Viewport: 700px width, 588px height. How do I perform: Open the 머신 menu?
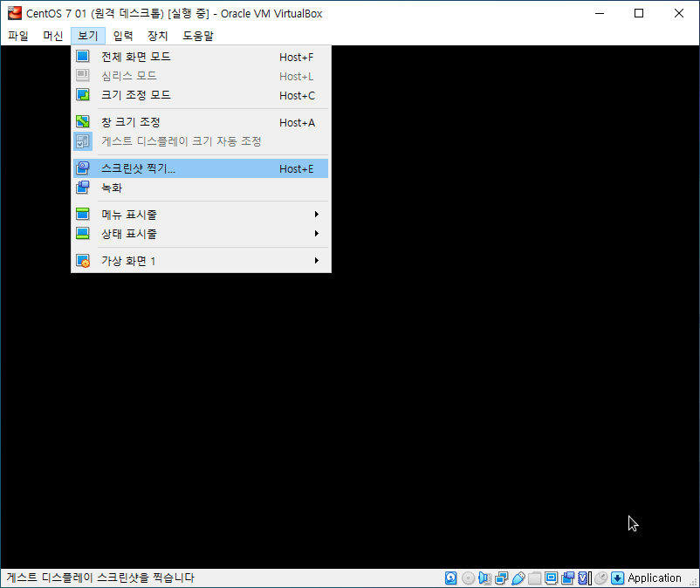52,36
